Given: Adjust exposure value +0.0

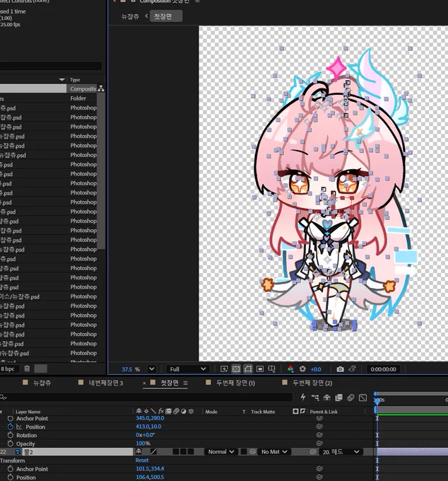Looking at the screenshot, I should point(316,369).
